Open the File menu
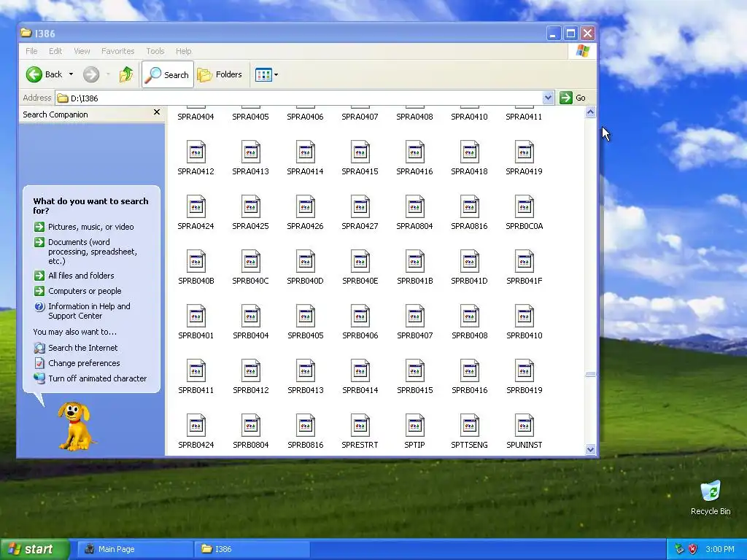 point(31,51)
